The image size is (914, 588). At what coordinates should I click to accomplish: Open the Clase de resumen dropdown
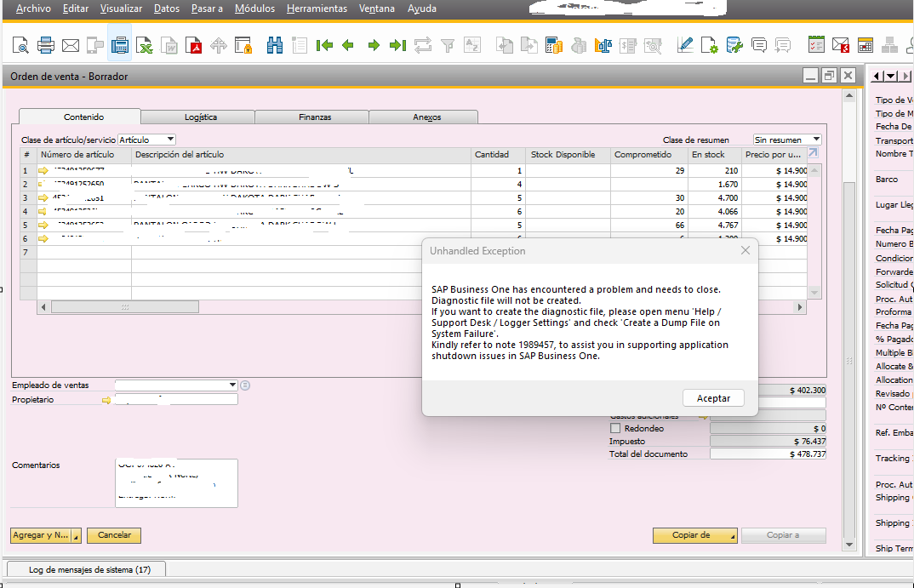coord(815,140)
